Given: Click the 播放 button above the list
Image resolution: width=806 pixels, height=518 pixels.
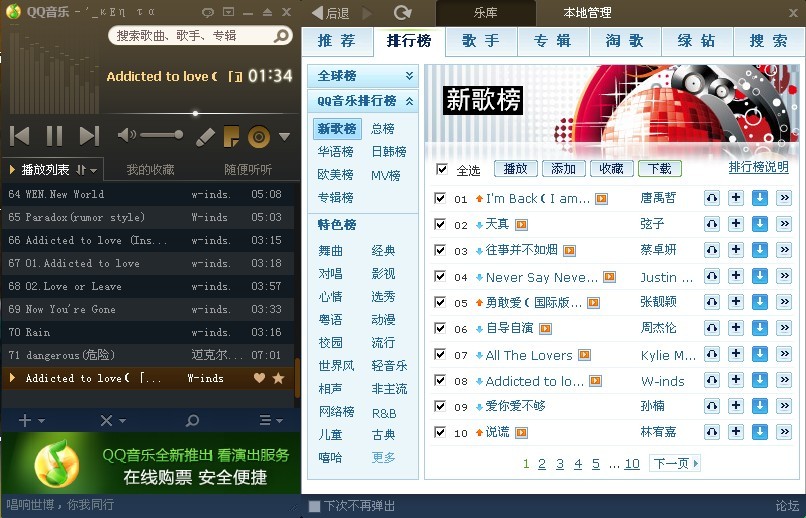Looking at the screenshot, I should point(516,169).
